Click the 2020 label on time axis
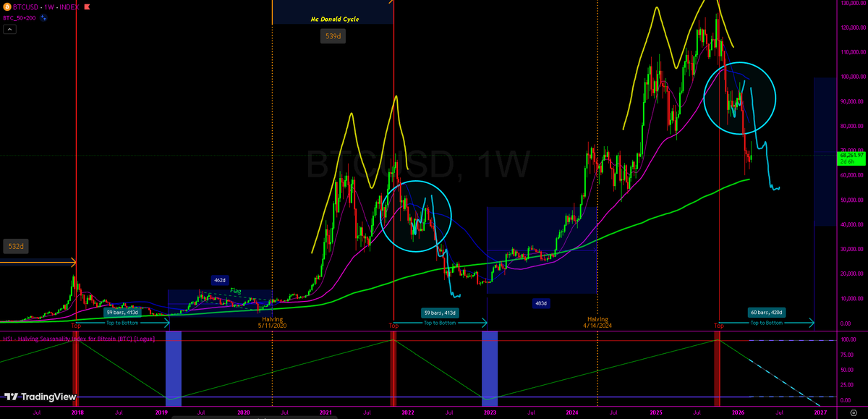This screenshot has width=868, height=419. [243, 412]
